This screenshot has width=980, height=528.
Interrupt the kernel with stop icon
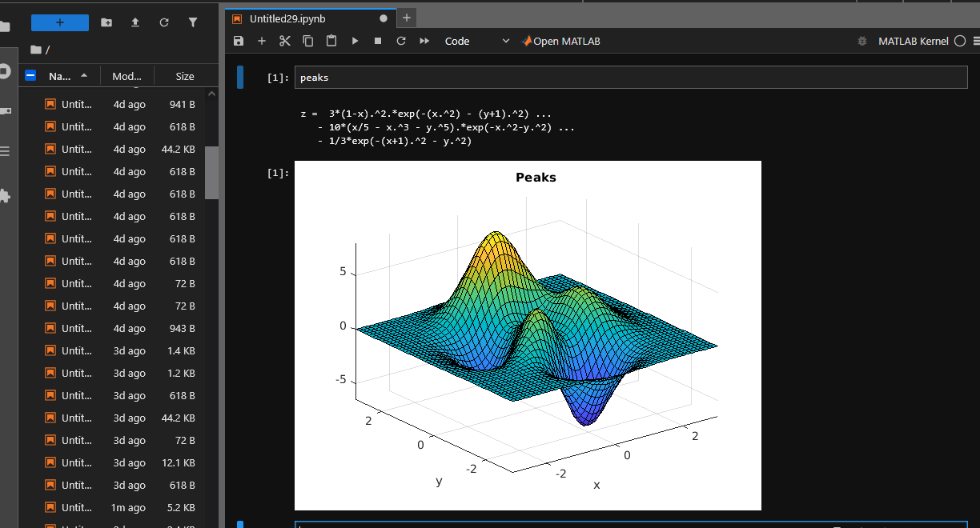pyautogui.click(x=378, y=41)
